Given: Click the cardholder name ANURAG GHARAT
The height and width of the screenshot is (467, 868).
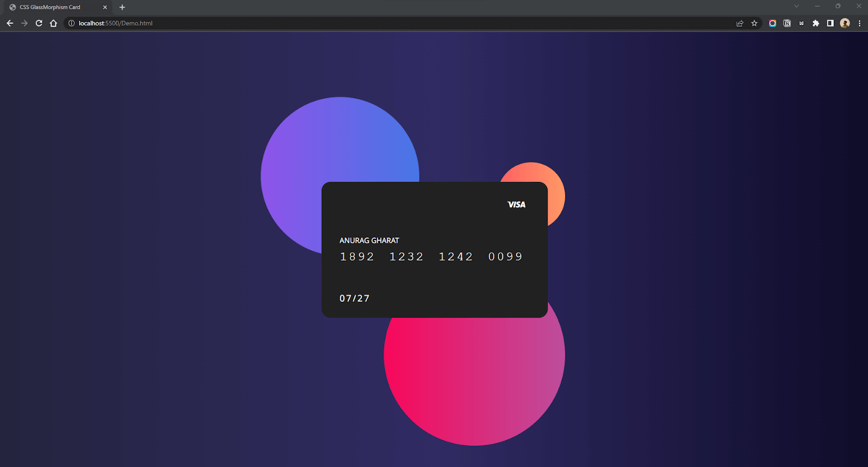Looking at the screenshot, I should tap(369, 241).
